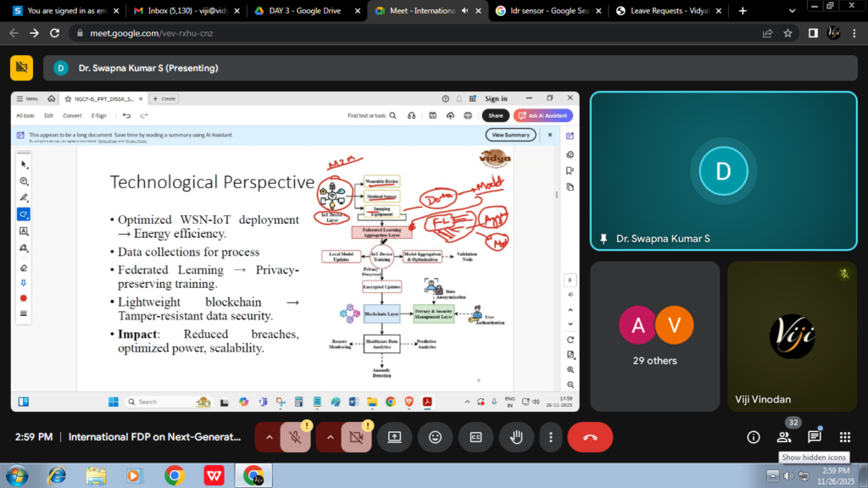Leave the call with the red button

tap(590, 437)
